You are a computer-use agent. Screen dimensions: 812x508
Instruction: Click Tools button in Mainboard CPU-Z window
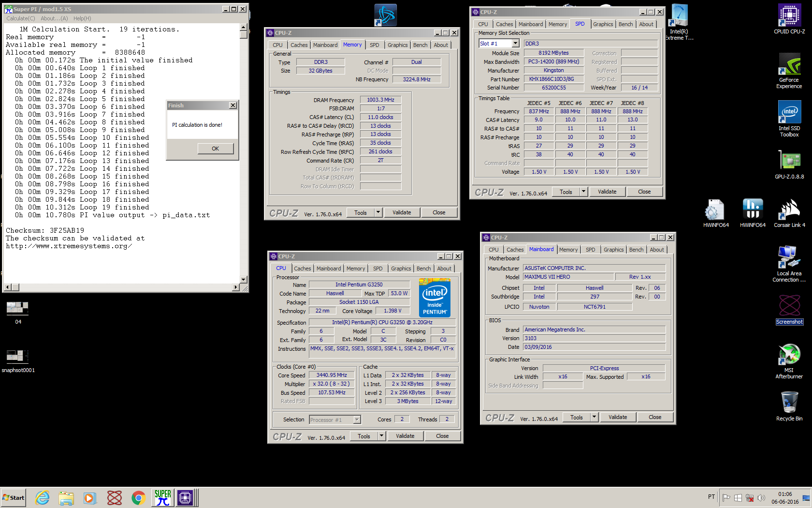pos(577,417)
